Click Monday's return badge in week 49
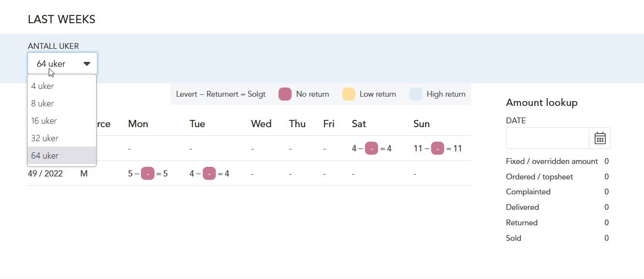Screen dimensions: 644x279 pyautogui.click(x=148, y=173)
